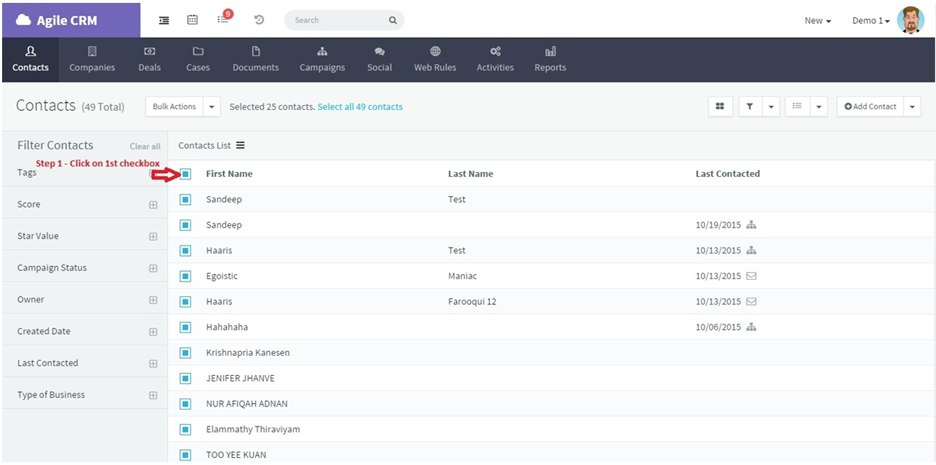Open the New dropdown menu
This screenshot has height=465, width=936.
818,20
